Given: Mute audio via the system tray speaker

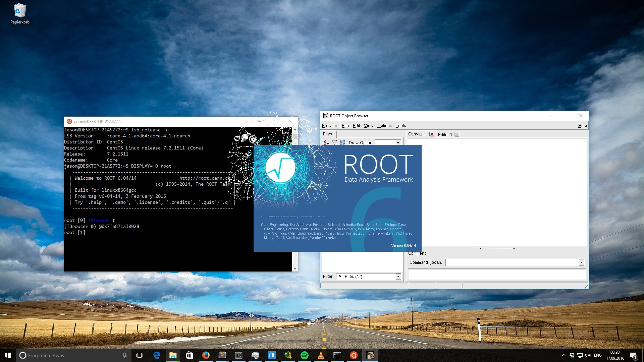Looking at the screenshot, I should pyautogui.click(x=588, y=355).
